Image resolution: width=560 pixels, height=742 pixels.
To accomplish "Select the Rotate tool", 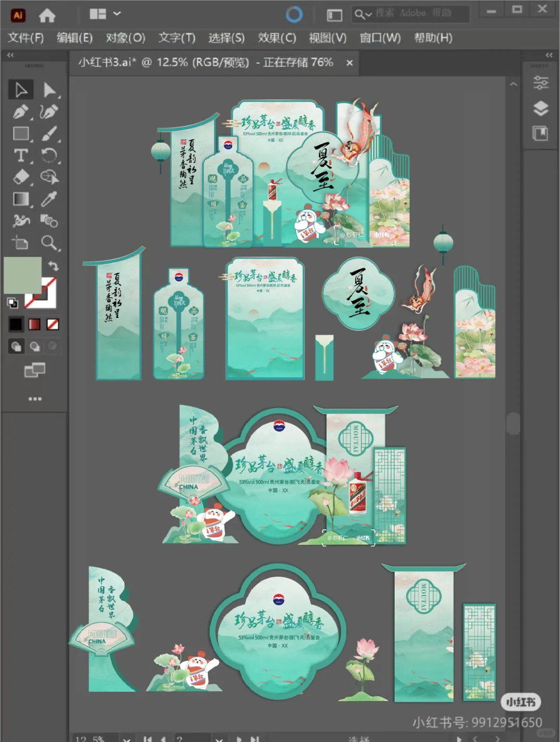I will click(49, 156).
